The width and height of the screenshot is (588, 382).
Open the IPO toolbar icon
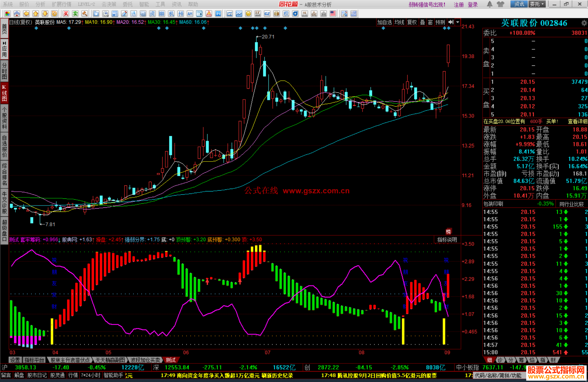218,14
